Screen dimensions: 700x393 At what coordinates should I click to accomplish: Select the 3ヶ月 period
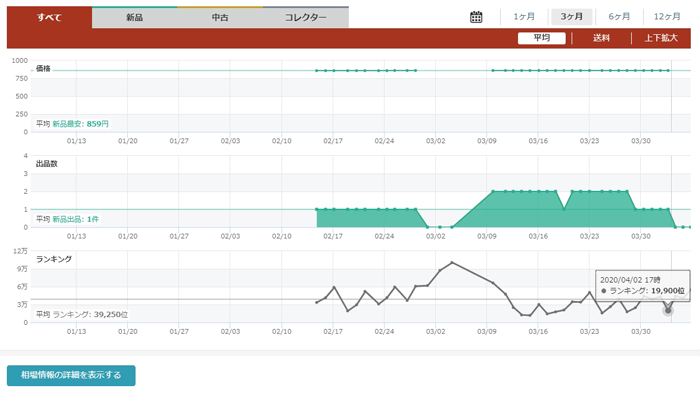(571, 17)
